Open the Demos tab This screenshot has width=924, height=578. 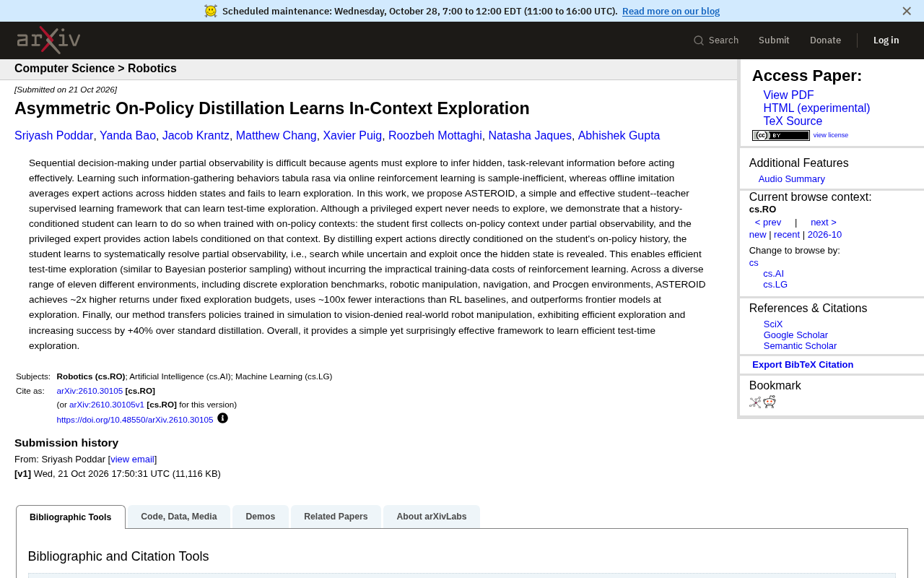261,517
